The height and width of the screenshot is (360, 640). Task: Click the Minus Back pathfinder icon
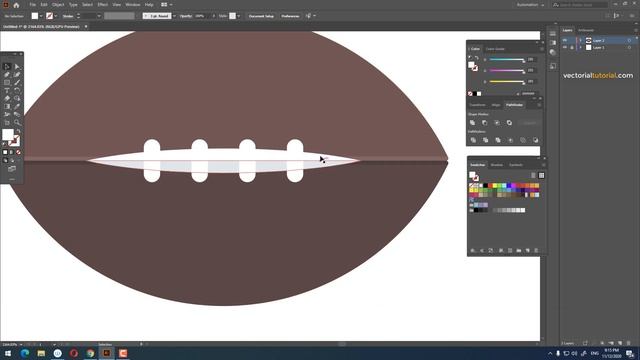point(535,140)
